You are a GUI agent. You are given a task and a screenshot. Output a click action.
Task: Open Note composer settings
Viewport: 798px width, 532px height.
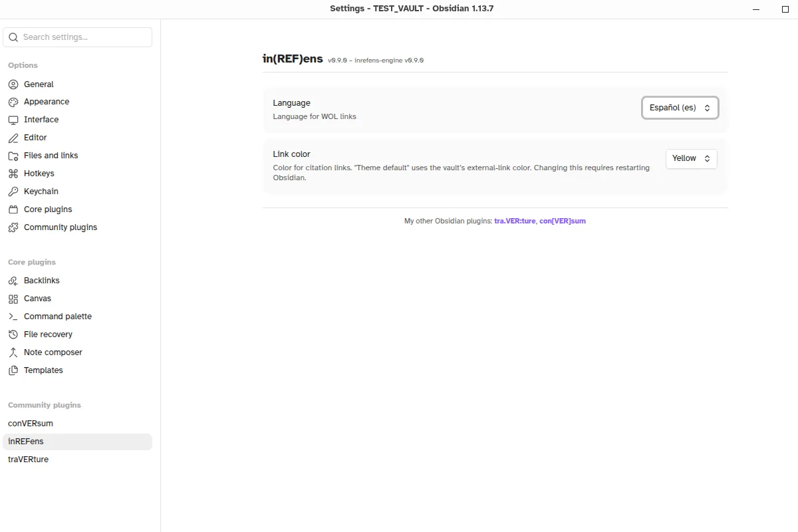pos(77,353)
